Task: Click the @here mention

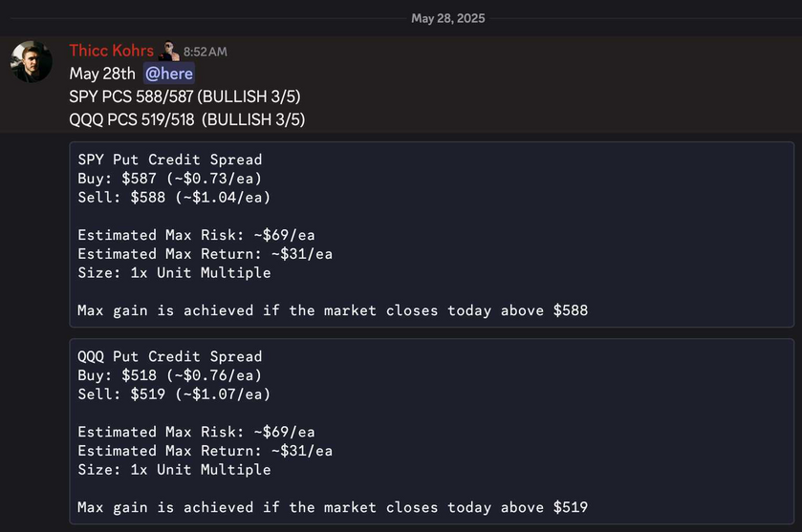Action: click(x=169, y=74)
